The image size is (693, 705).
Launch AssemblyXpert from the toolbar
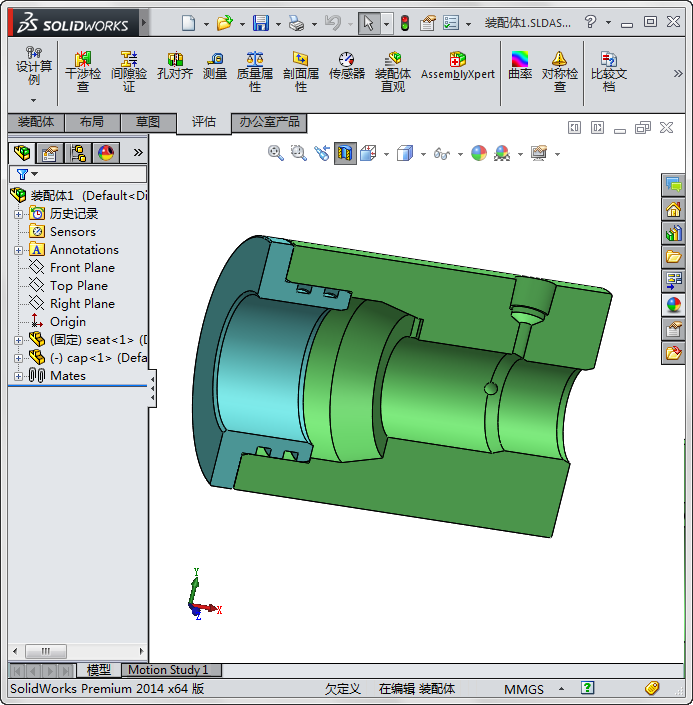pos(457,66)
